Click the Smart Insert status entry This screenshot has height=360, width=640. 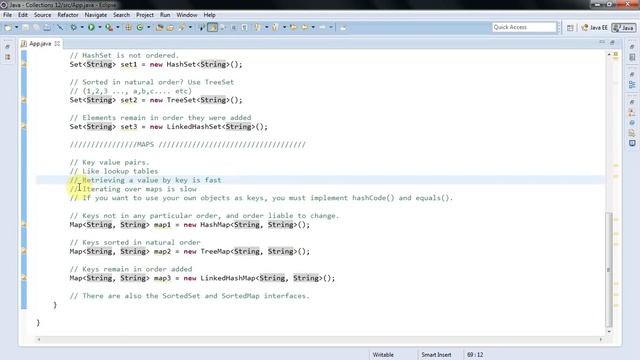pyautogui.click(x=436, y=355)
